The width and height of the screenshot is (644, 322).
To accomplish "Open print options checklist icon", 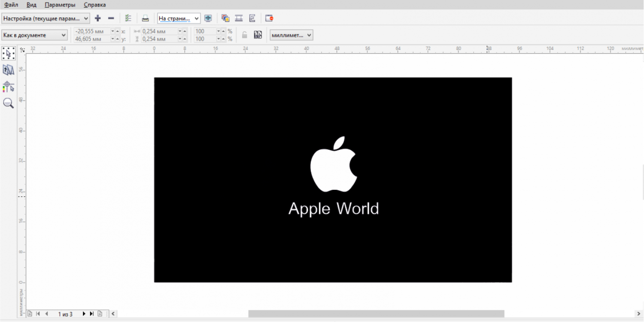I will click(128, 18).
